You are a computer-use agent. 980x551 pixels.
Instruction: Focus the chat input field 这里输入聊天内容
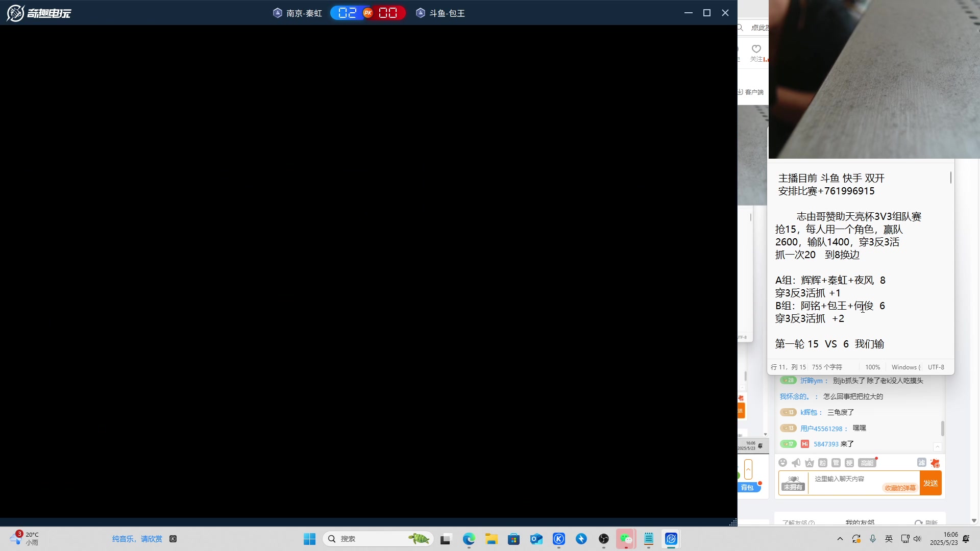pos(864,483)
